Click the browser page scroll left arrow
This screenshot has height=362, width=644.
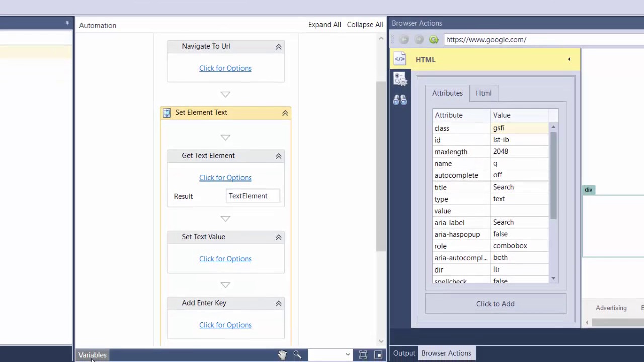point(587,323)
